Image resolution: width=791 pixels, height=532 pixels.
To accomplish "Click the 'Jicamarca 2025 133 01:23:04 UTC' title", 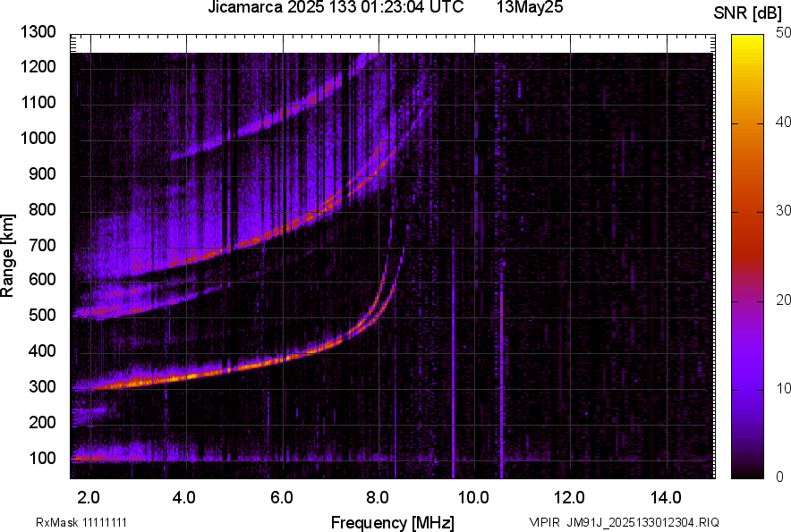I will [336, 7].
